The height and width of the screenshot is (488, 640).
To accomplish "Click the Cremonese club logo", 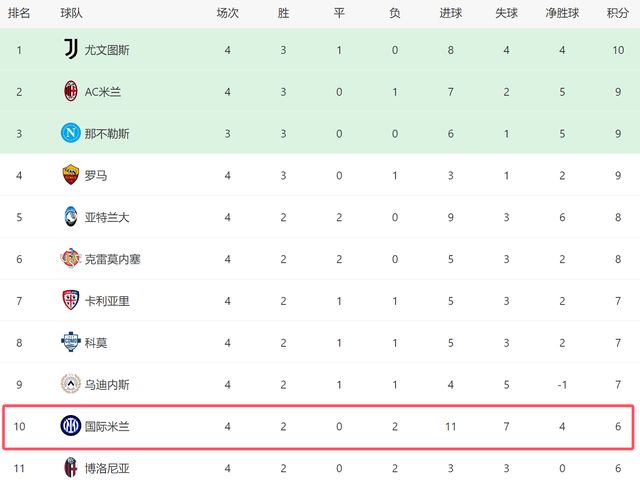I will click(x=69, y=259).
